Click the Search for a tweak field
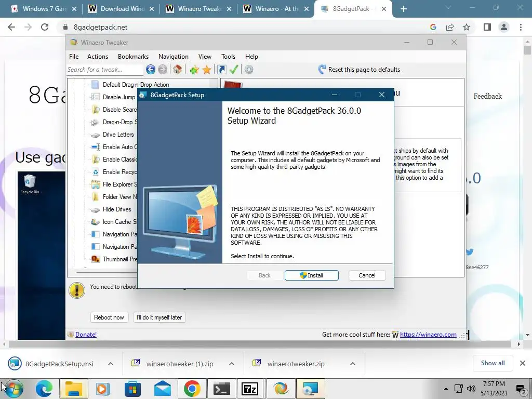Image resolution: width=532 pixels, height=399 pixels. 105,70
